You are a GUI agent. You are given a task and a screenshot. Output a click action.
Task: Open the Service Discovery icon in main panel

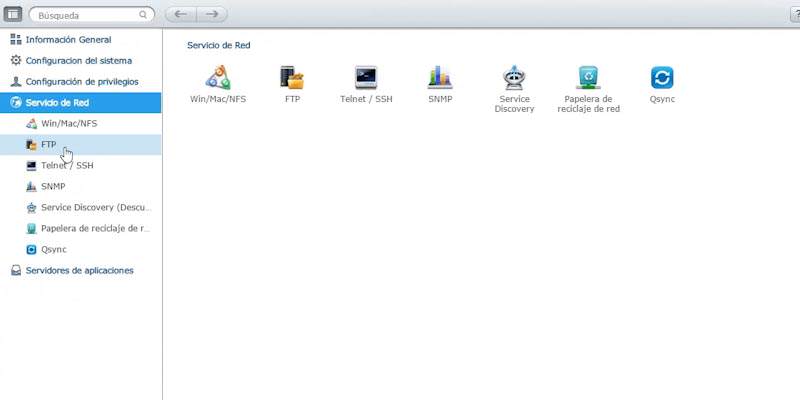coord(514,78)
